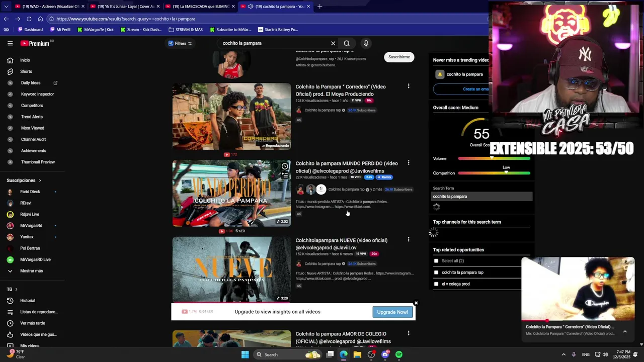This screenshot has width=644, height=362.
Task: Add MUNDO PERDIDO to watch later
Action: (x=285, y=166)
